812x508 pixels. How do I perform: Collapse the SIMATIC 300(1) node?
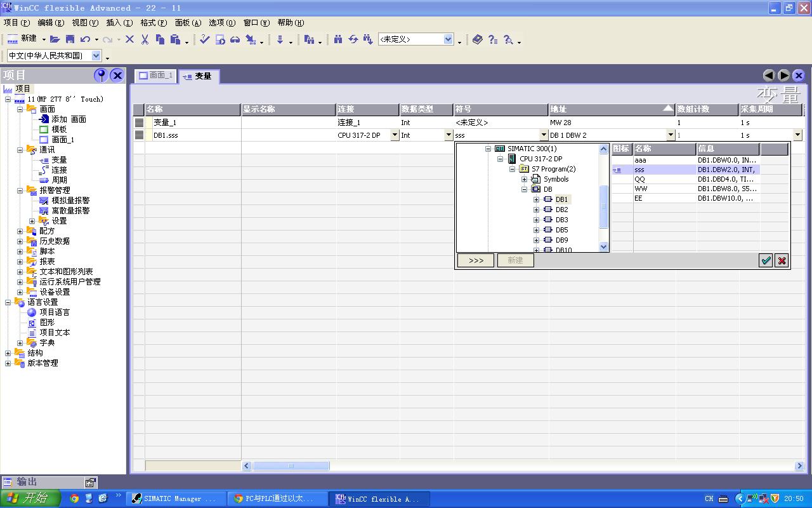(488, 149)
